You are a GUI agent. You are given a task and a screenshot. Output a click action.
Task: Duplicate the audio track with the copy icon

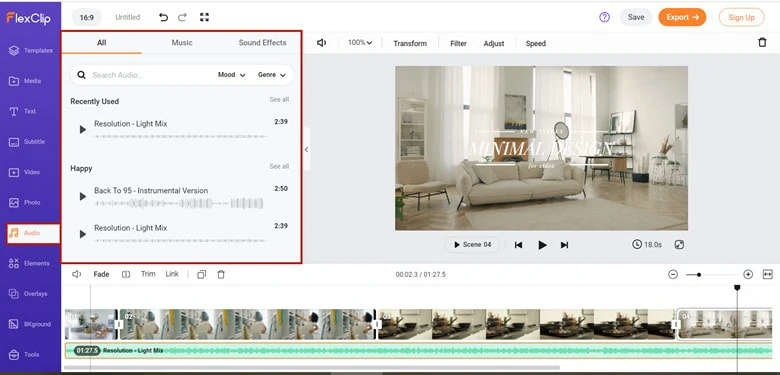click(201, 274)
